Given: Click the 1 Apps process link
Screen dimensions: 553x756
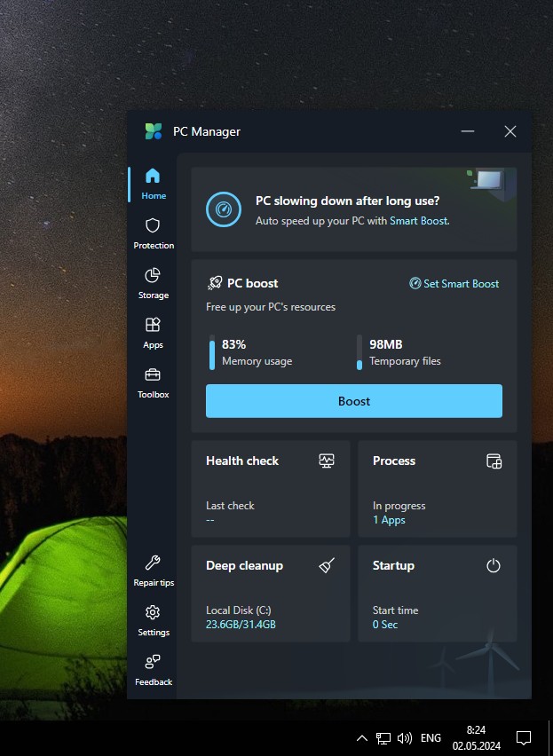Looking at the screenshot, I should (x=389, y=520).
